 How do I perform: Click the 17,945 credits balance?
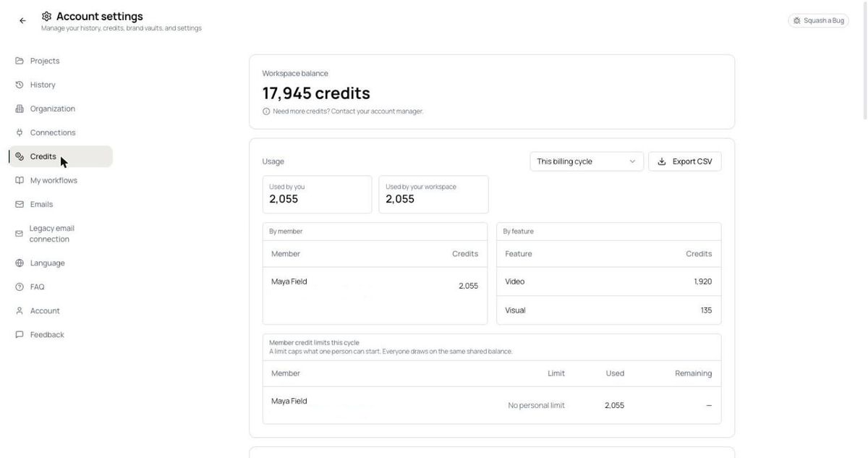pyautogui.click(x=316, y=93)
